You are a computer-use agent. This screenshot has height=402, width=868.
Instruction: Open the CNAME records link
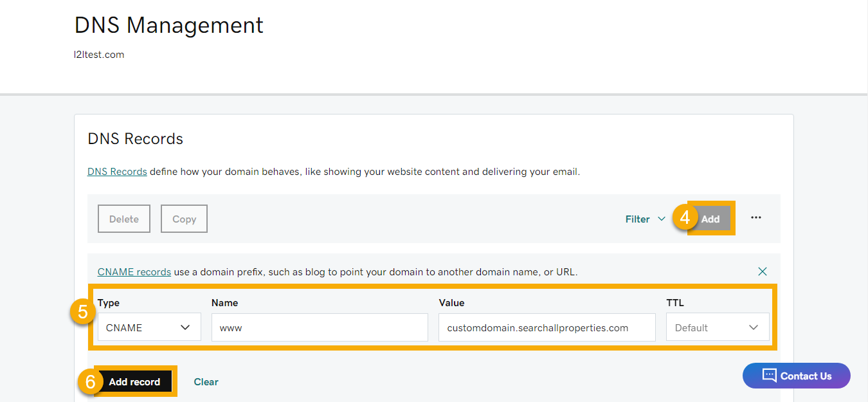tap(134, 271)
